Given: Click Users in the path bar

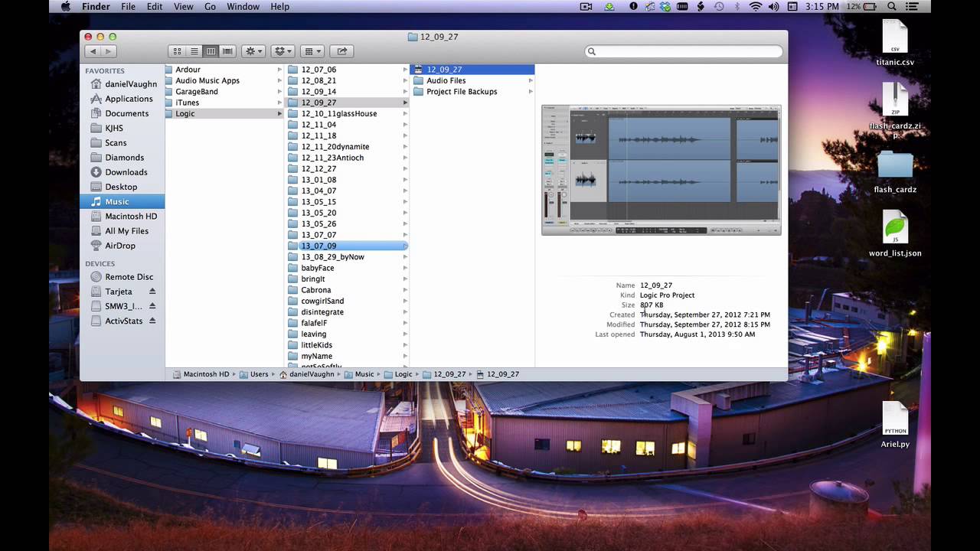Looking at the screenshot, I should tap(254, 374).
